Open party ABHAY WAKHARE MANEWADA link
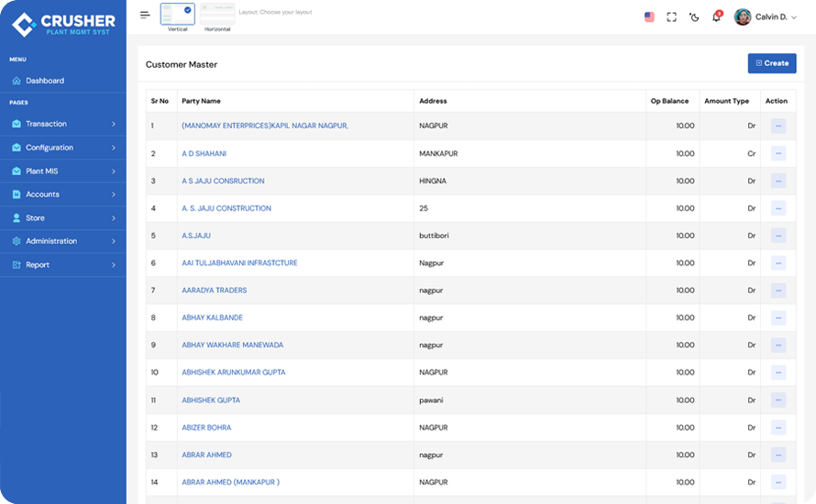Image resolution: width=816 pixels, height=504 pixels. 233,345
